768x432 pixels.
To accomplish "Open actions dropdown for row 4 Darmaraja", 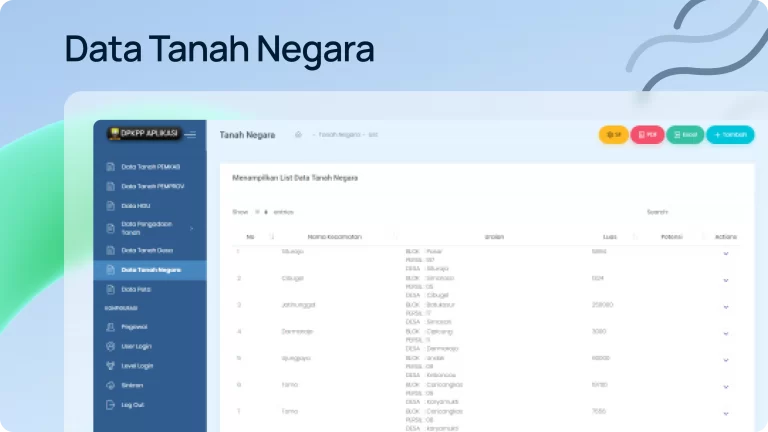I will [x=726, y=334].
